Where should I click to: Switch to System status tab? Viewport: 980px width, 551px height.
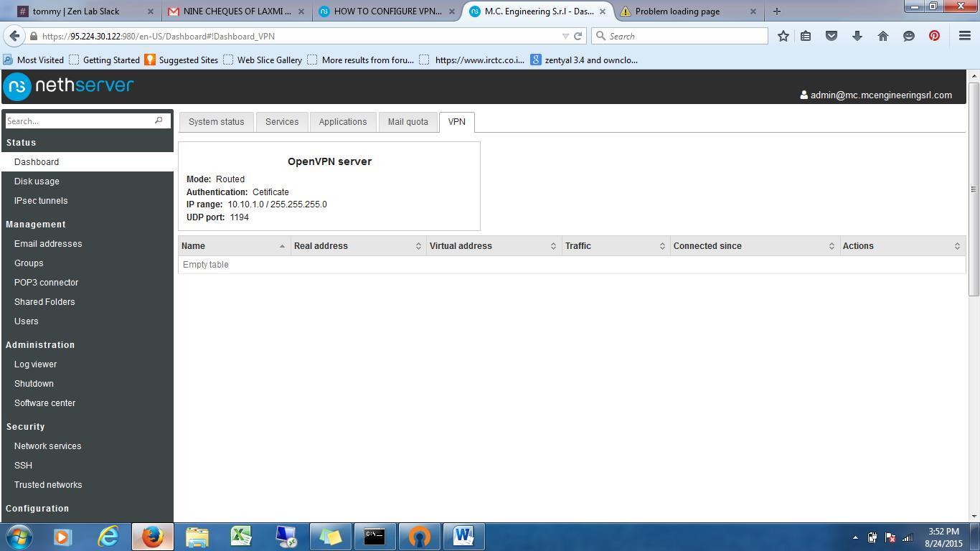click(x=217, y=122)
